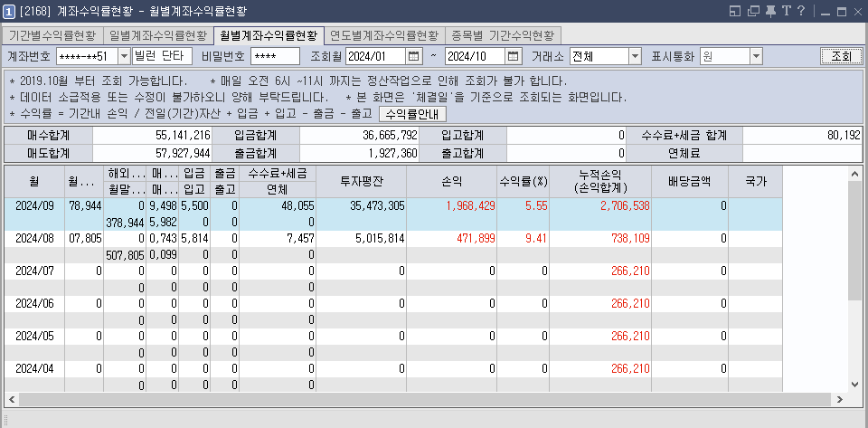Image resolution: width=868 pixels, height=428 pixels.
Task: Click the 378,944 month-end cell
Action: 125,222
